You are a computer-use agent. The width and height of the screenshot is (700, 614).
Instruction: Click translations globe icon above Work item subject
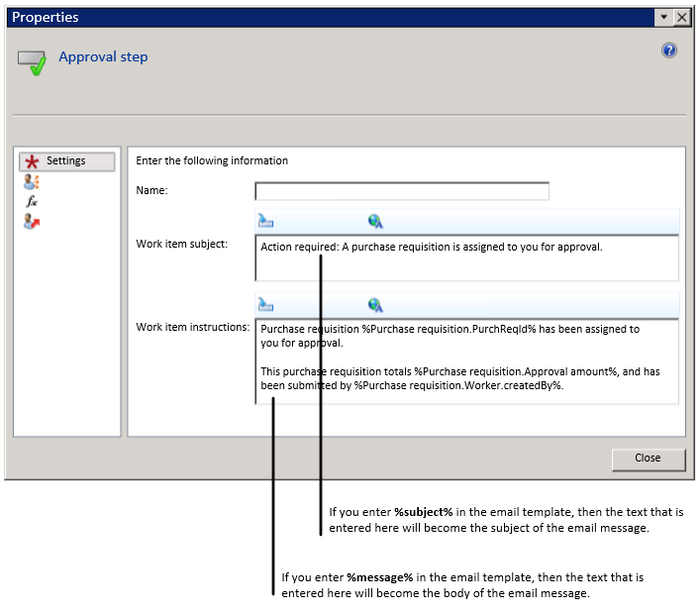pos(374,221)
